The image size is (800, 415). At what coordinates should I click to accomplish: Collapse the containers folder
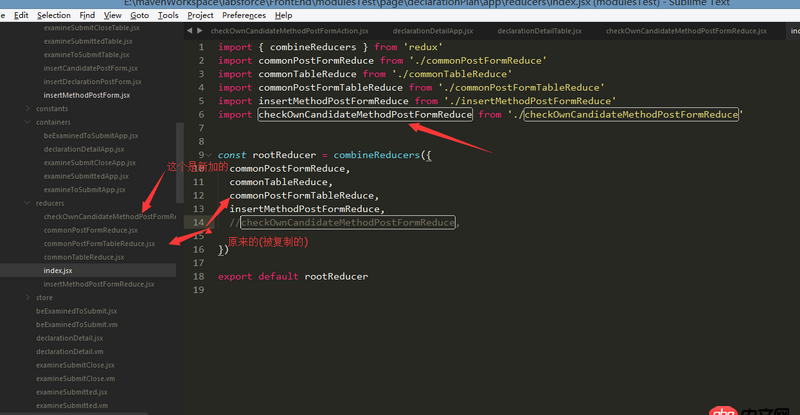(28, 122)
